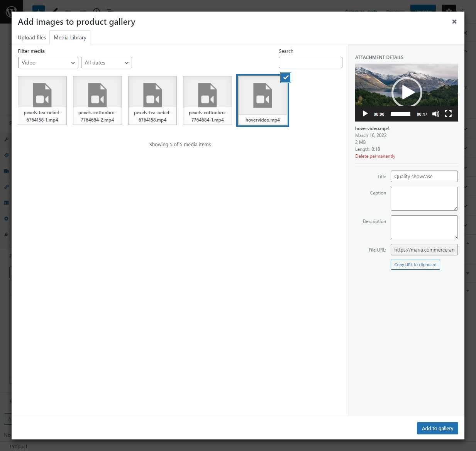Click the File URL field
Image resolution: width=476 pixels, height=451 pixels.
point(424,250)
